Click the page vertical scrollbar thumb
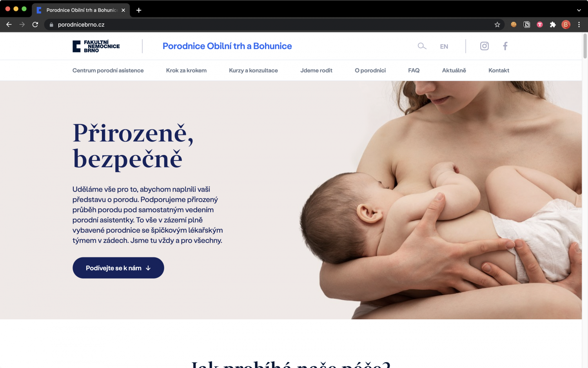The image size is (588, 368). [x=585, y=46]
